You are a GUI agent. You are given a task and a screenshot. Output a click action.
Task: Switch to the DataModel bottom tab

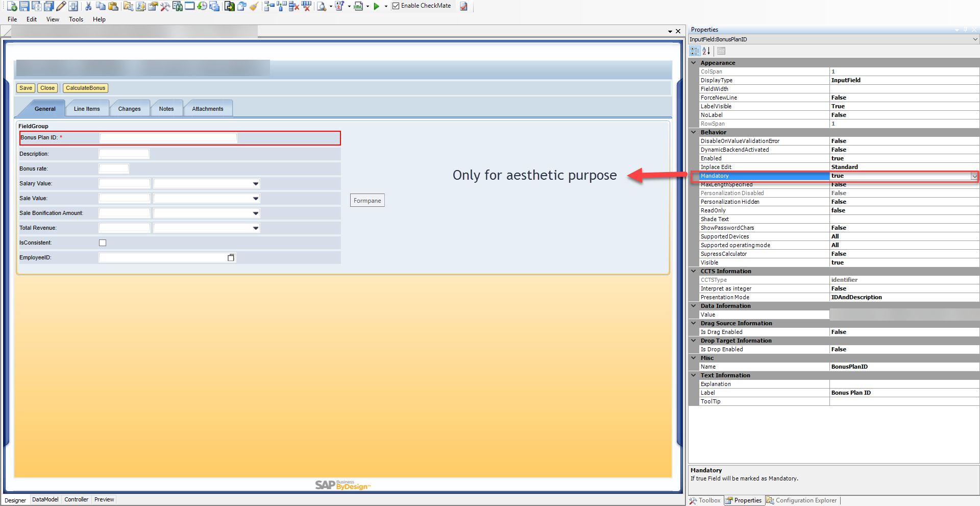[x=45, y=499]
